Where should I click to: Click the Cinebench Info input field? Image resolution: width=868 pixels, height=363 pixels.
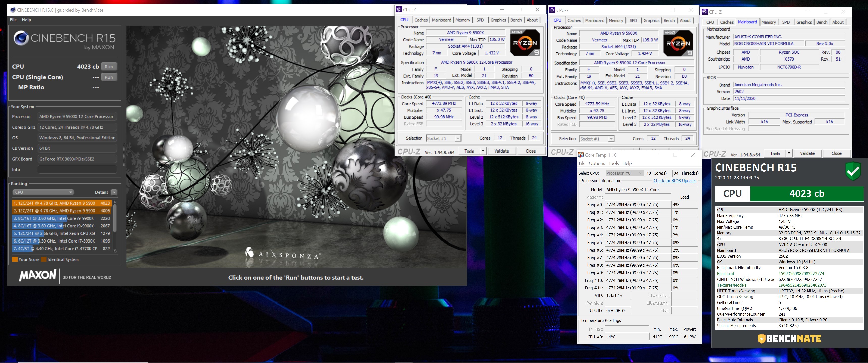(77, 170)
